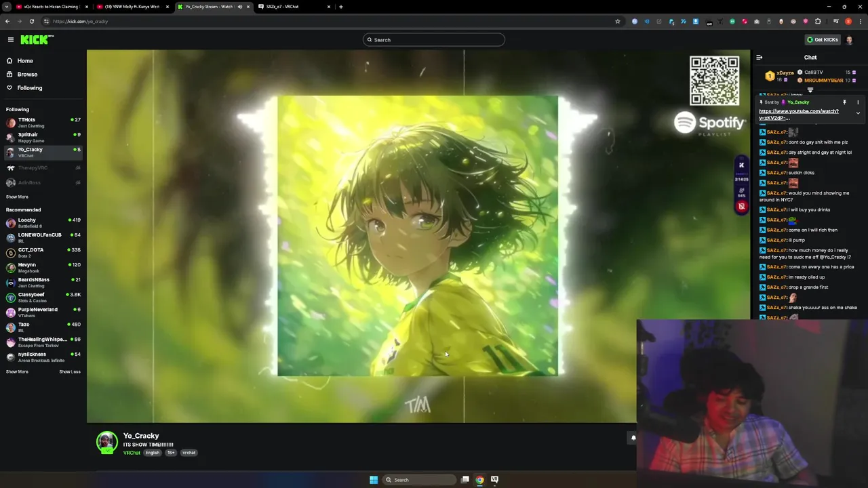868x488 pixels.
Task: Focus the Kick search field
Action: coord(434,40)
